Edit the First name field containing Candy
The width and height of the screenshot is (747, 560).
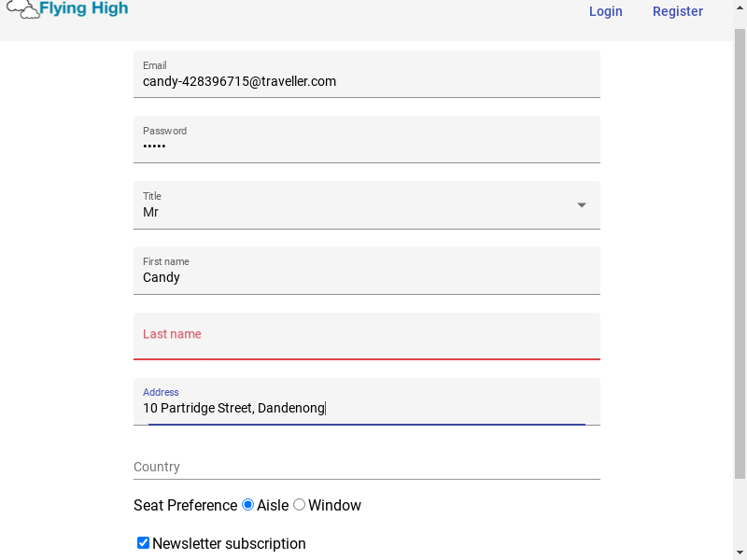(367, 271)
